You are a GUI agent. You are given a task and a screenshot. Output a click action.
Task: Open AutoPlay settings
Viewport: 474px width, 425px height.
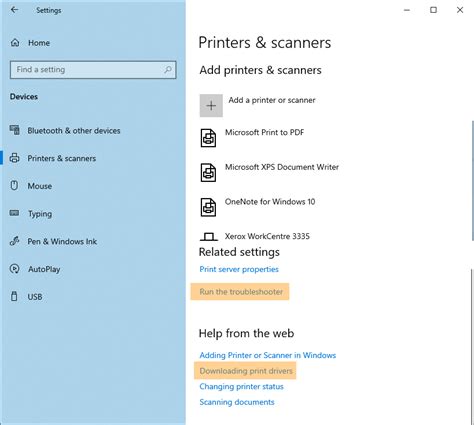(x=44, y=269)
